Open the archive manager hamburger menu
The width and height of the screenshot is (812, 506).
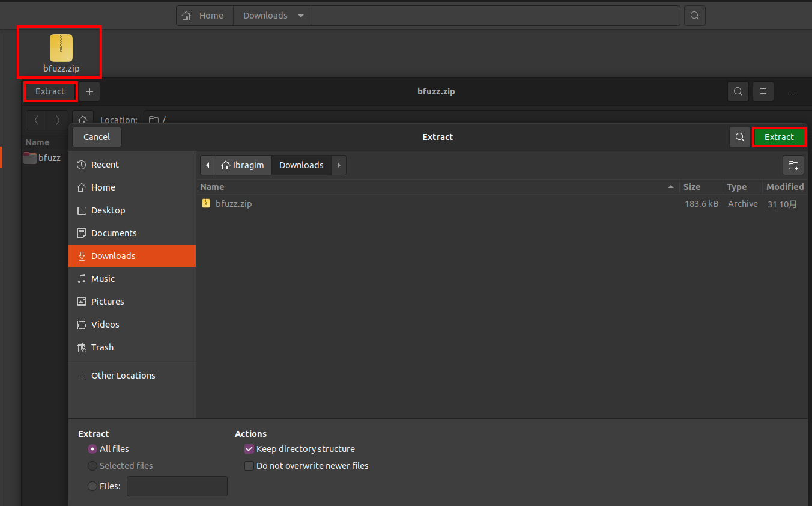coord(763,91)
